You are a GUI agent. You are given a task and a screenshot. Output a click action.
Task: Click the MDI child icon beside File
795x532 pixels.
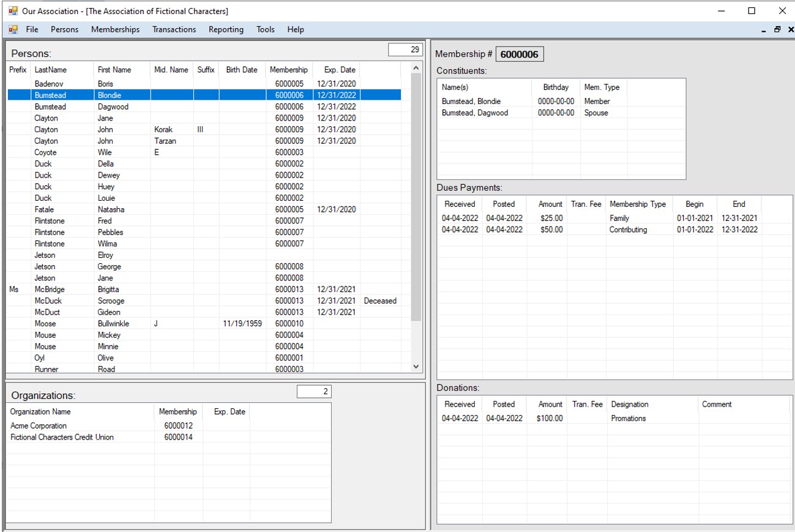click(13, 29)
